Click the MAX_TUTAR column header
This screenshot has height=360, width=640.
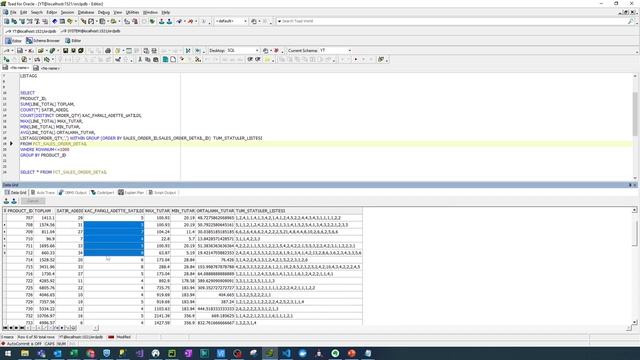(157, 211)
